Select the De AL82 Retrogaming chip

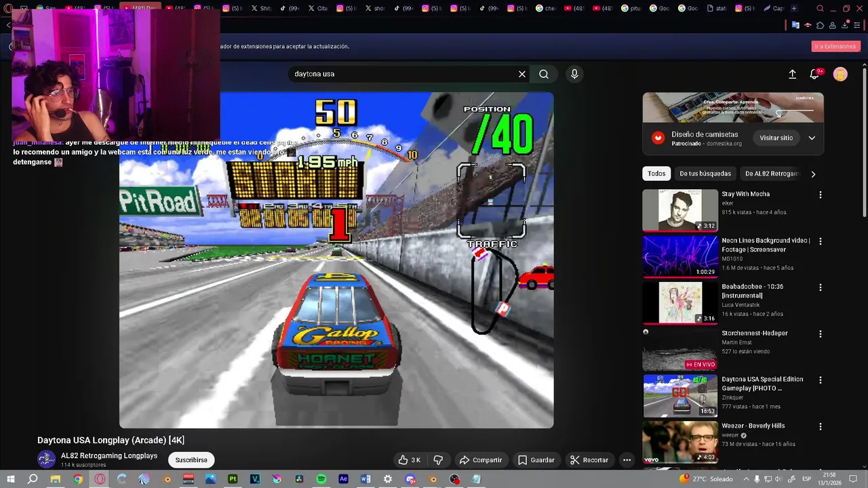771,174
